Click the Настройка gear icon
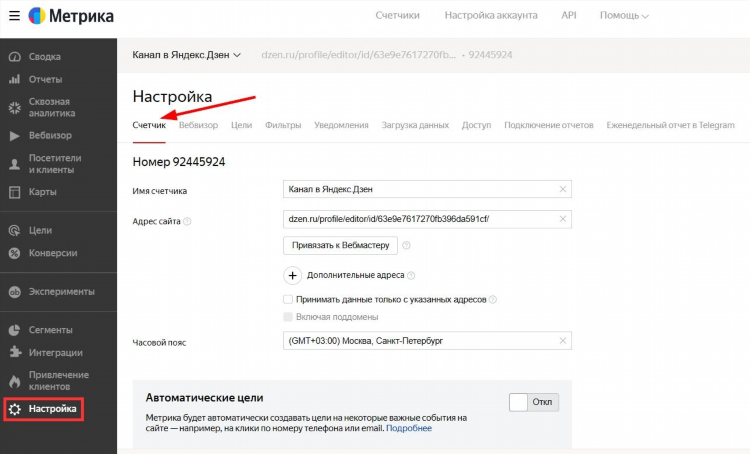 [x=15, y=409]
